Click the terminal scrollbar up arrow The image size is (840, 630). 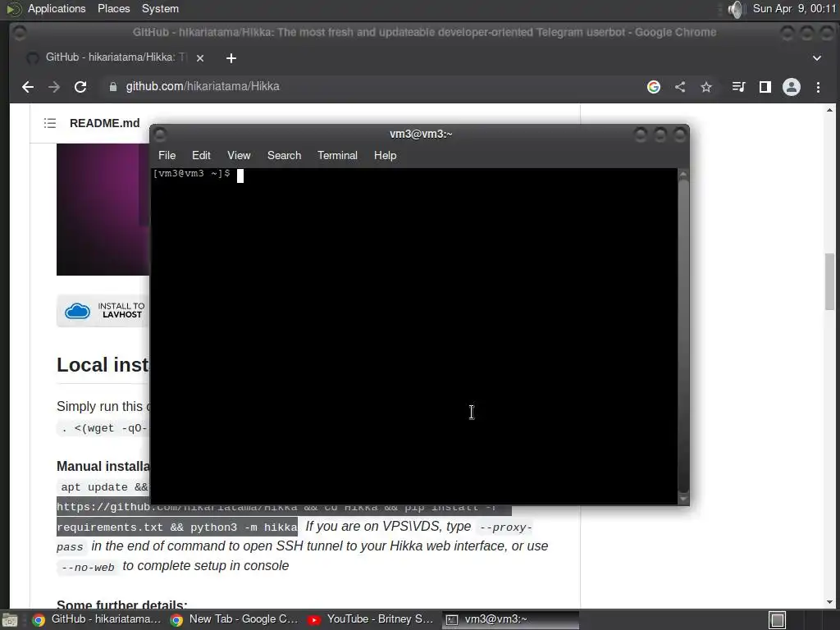(683, 174)
